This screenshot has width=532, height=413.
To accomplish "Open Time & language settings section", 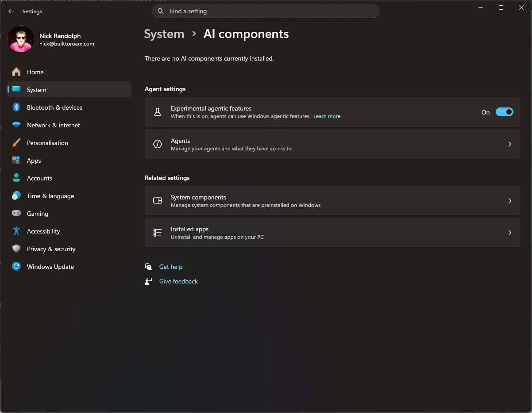I will tap(50, 196).
